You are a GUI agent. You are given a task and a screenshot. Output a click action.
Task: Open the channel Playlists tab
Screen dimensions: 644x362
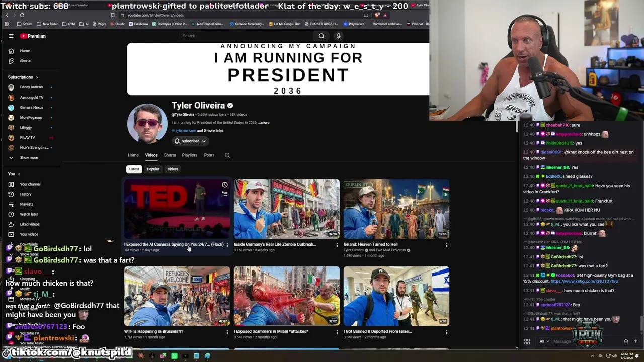pyautogui.click(x=190, y=155)
